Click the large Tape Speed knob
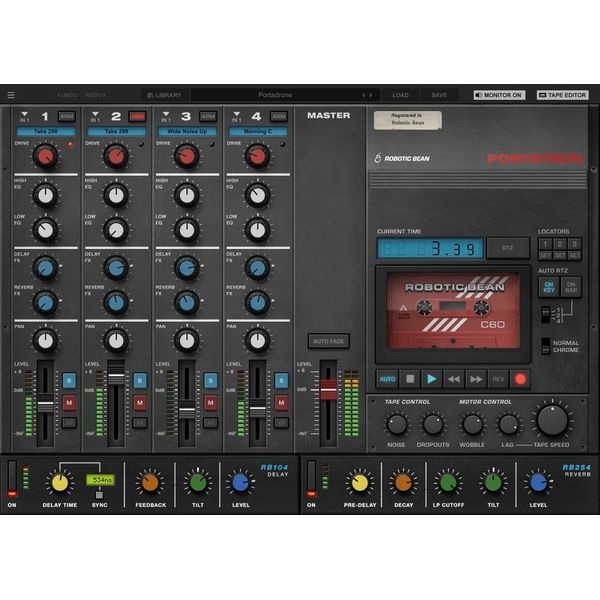 click(x=552, y=420)
